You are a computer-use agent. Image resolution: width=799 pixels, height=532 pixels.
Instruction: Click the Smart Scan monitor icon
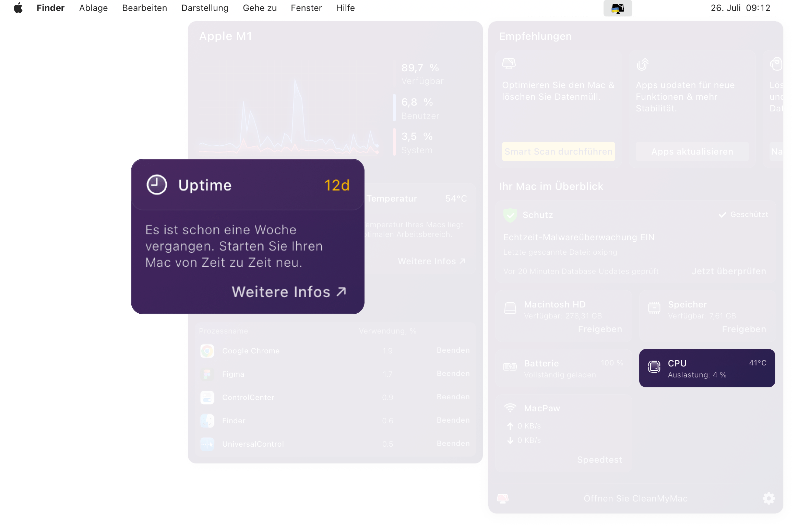(x=509, y=64)
